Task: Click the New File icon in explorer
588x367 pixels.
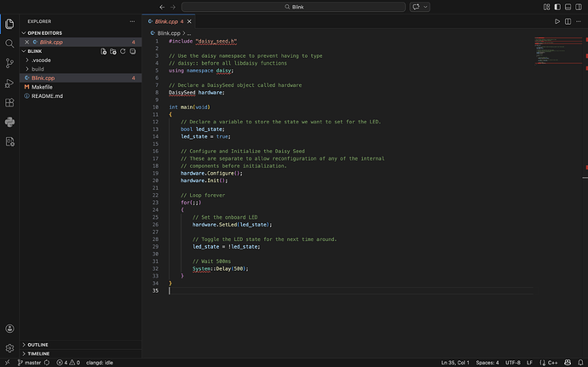Action: click(103, 51)
